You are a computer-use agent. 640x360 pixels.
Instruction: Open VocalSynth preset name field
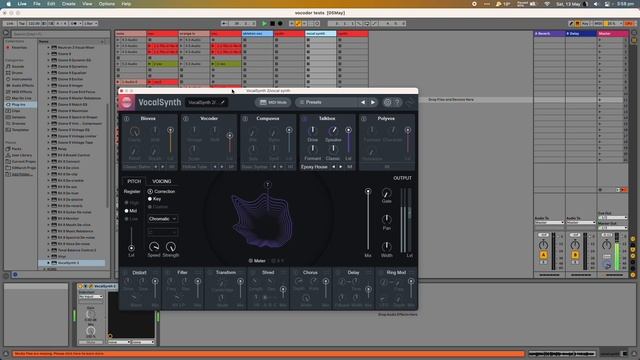206,102
